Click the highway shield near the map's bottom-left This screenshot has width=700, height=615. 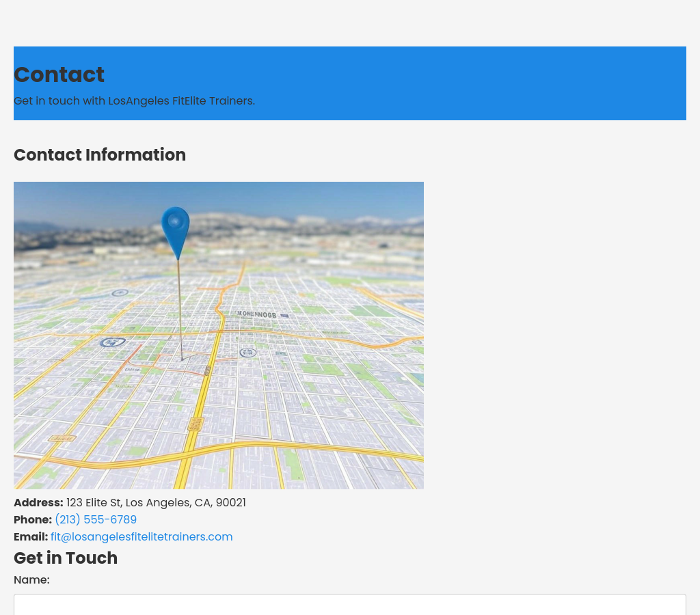[62, 438]
